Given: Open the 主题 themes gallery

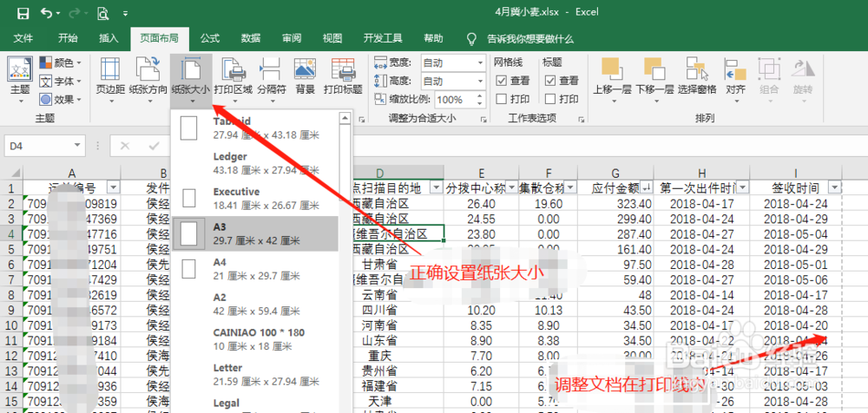Looking at the screenshot, I should coord(20,81).
